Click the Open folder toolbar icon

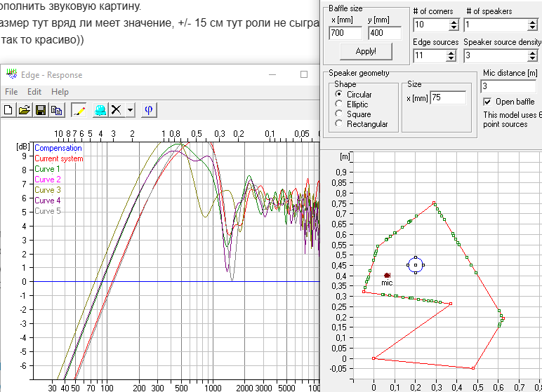point(24,109)
